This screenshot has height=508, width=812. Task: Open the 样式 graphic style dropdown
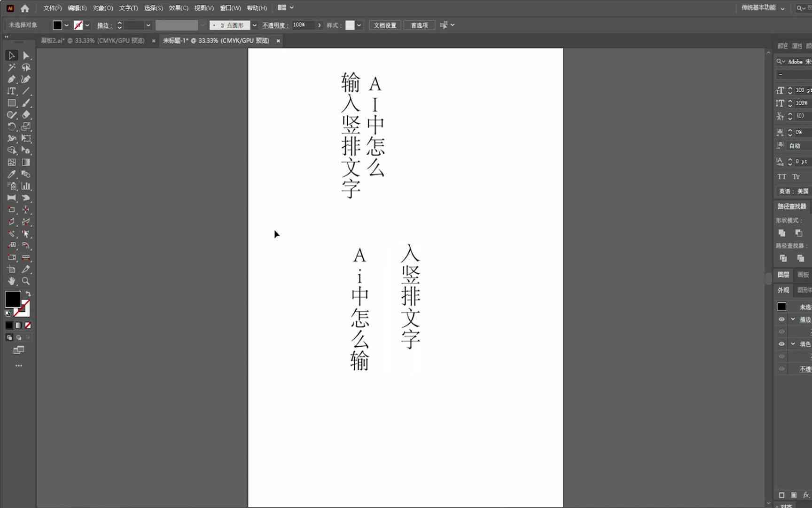359,25
